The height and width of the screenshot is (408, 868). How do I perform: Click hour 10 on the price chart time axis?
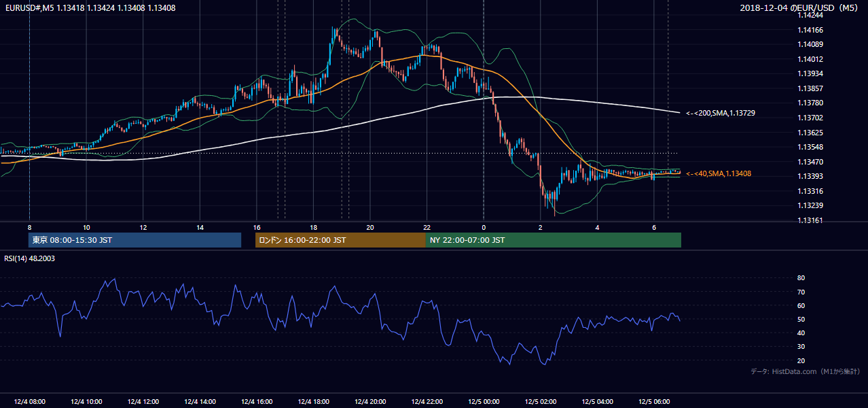click(x=86, y=227)
